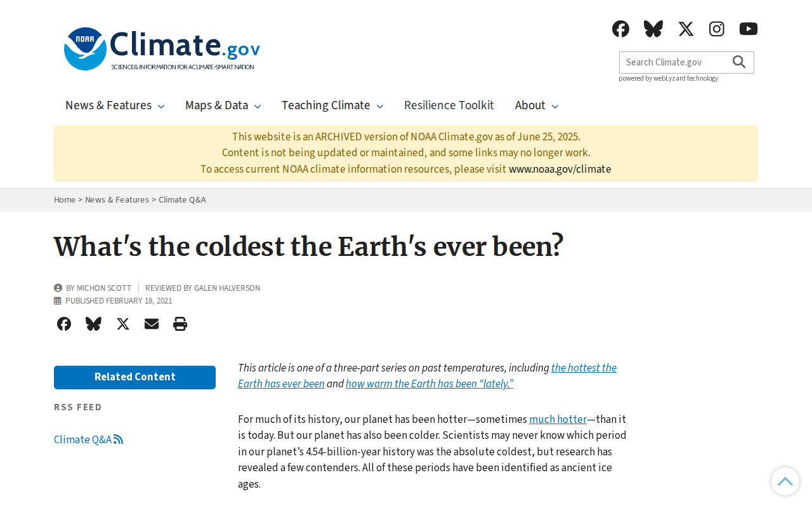Viewport: 812px width, 508px height.
Task: Share article on Facebook below byline
Action: 64,324
